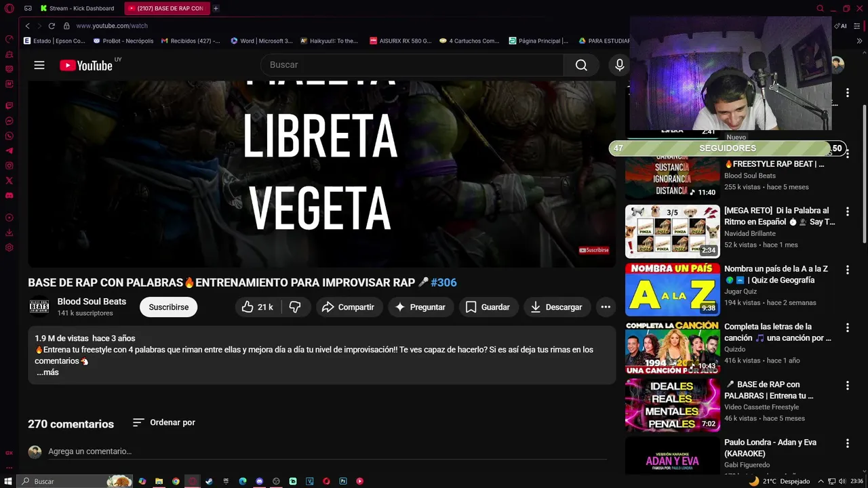Open Completa la canción thumbnail

tap(672, 347)
